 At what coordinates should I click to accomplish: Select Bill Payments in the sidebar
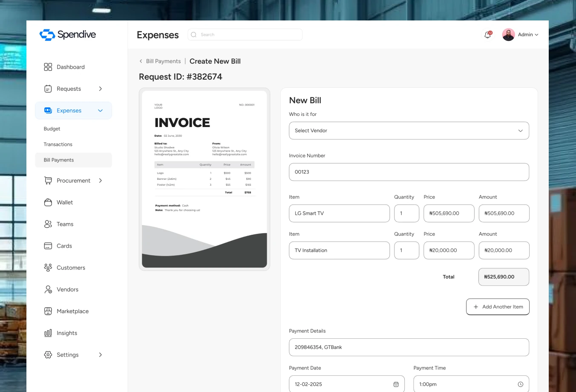click(x=74, y=160)
